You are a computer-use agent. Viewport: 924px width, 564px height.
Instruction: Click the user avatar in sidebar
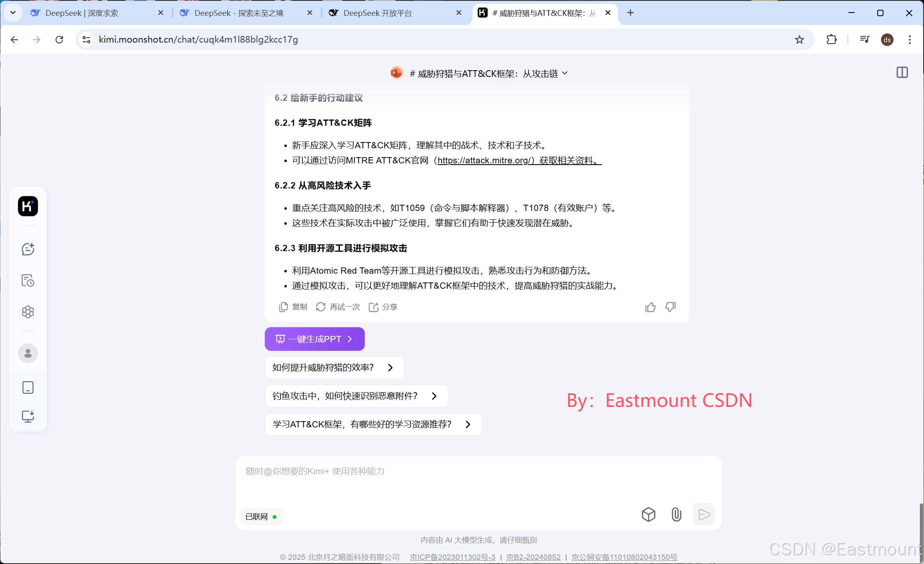pyautogui.click(x=28, y=353)
